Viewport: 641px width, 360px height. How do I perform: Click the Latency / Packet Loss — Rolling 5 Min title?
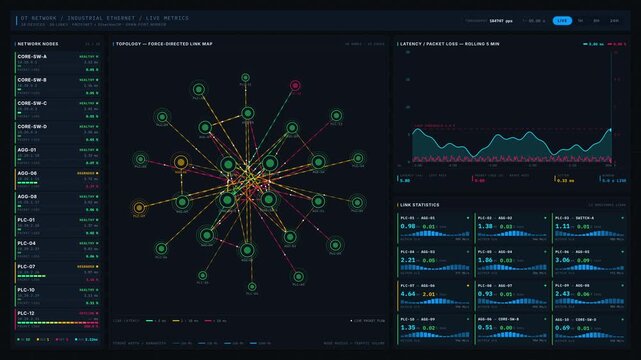450,44
